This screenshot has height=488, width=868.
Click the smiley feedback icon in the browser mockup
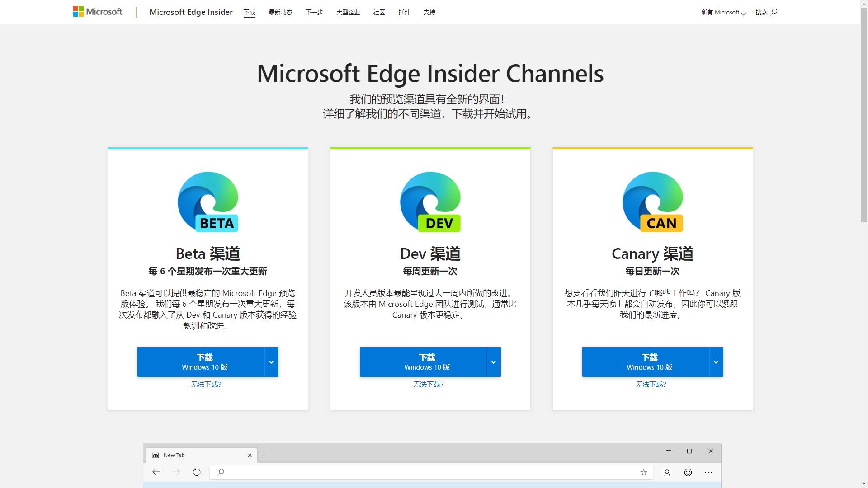(688, 472)
